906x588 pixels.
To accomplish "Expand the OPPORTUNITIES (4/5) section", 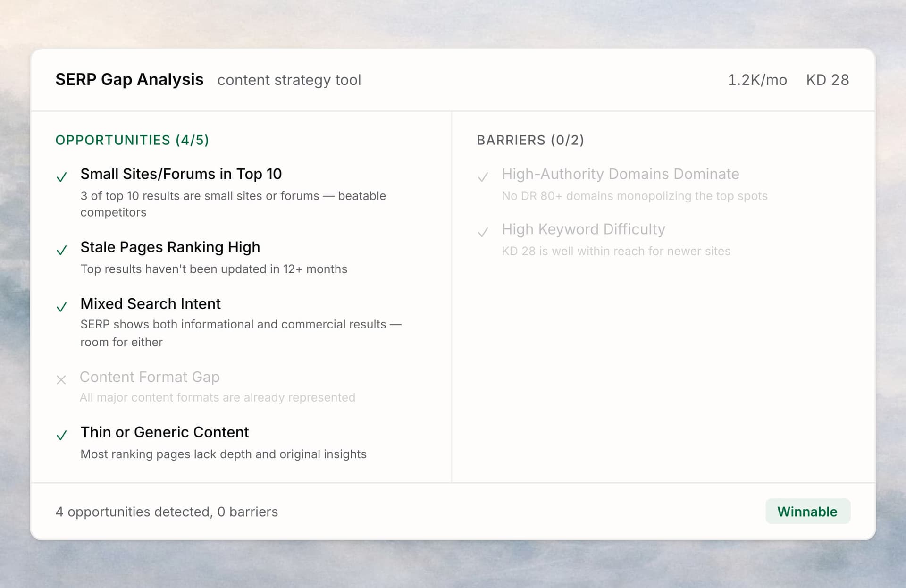I will [133, 140].
